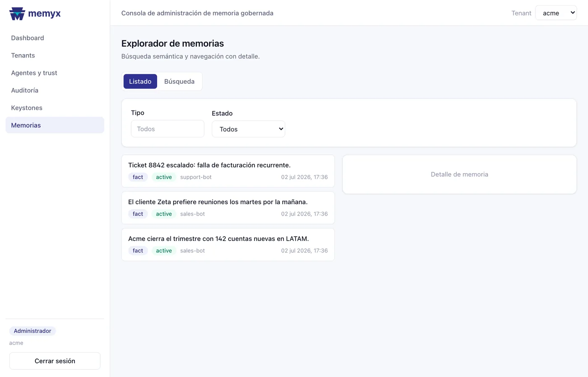Click the Administrador role badge
Image resolution: width=588 pixels, height=377 pixels.
[32, 331]
